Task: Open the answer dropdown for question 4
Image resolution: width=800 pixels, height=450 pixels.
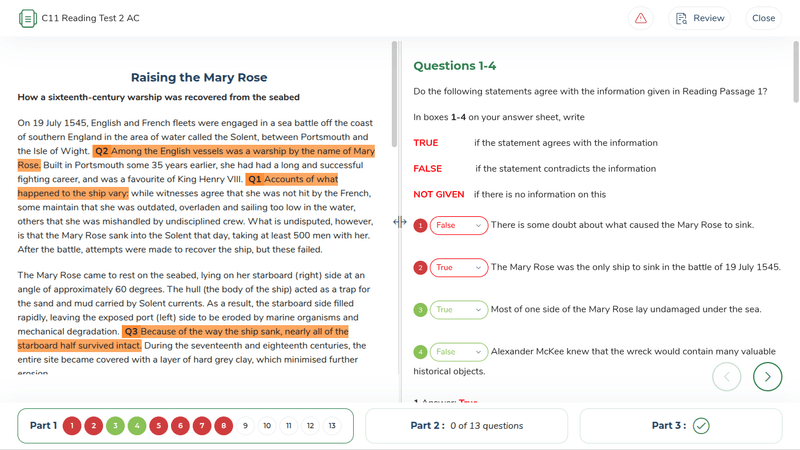Action: (x=459, y=352)
